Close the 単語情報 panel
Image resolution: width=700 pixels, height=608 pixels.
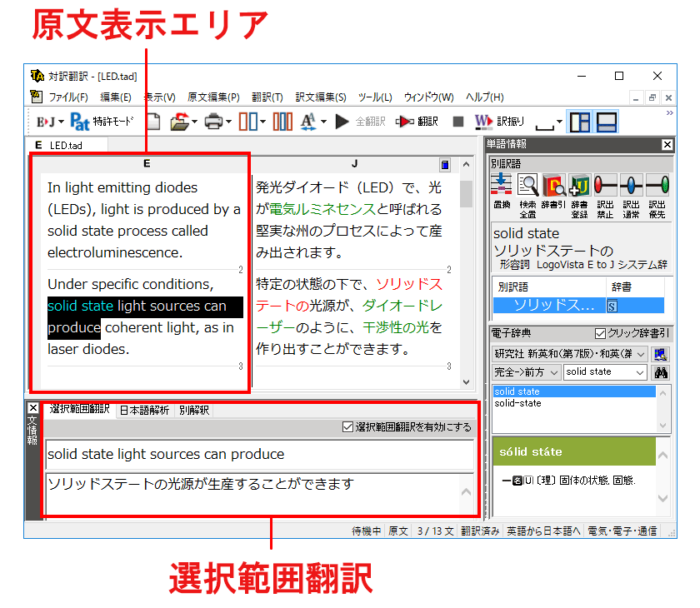click(x=667, y=145)
